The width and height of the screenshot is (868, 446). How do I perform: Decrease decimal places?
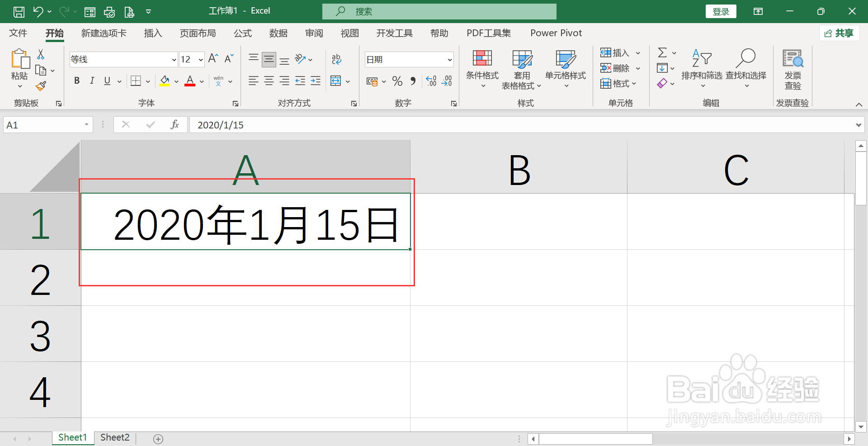447,81
